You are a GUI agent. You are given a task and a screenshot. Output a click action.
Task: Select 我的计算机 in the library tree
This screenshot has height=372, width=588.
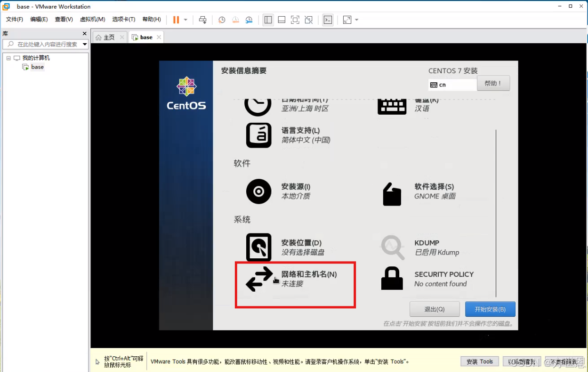[36, 58]
